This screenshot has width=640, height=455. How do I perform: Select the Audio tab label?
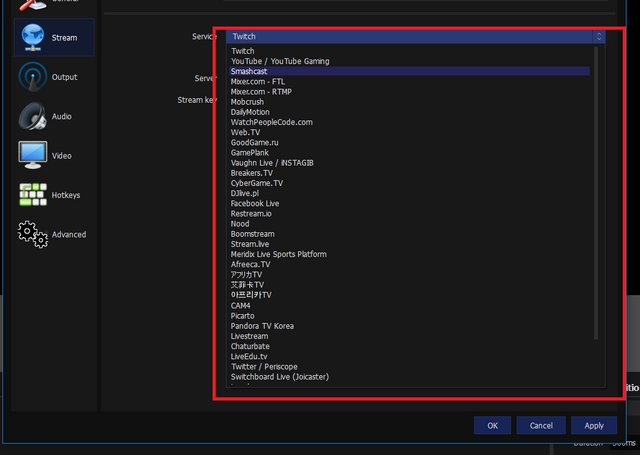[62, 116]
